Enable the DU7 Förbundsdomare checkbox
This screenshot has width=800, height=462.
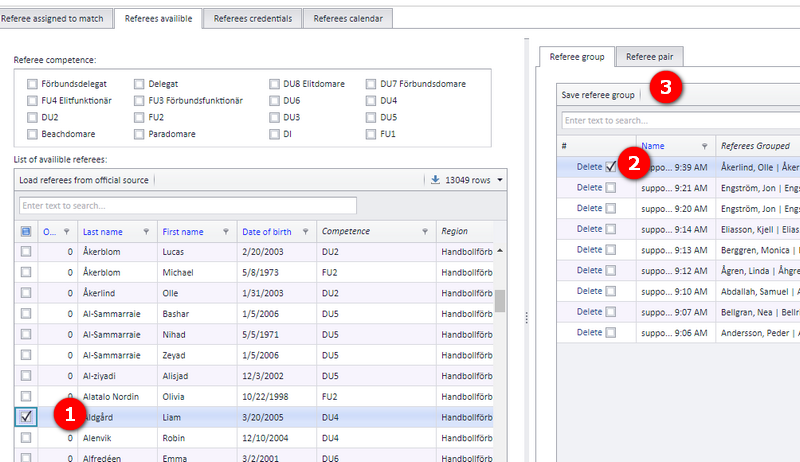point(371,84)
